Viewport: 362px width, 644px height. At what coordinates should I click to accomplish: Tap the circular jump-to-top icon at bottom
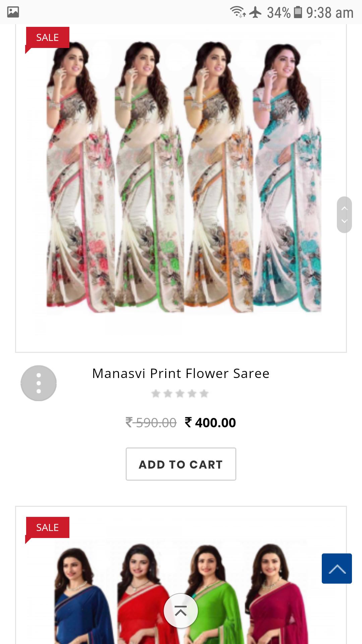pos(181,611)
